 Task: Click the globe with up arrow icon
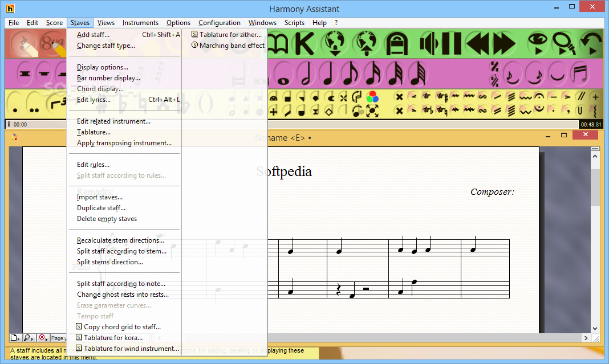click(366, 43)
